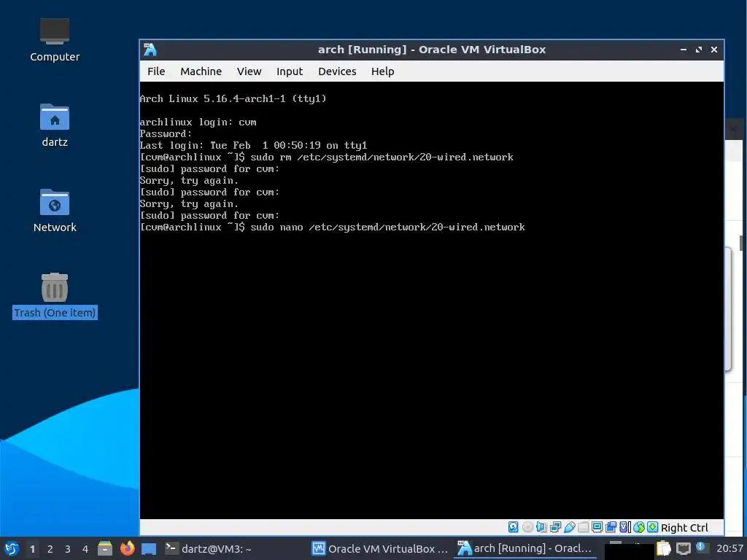Launch Firefox from taskbar
The height and width of the screenshot is (560, 747).
(x=127, y=548)
